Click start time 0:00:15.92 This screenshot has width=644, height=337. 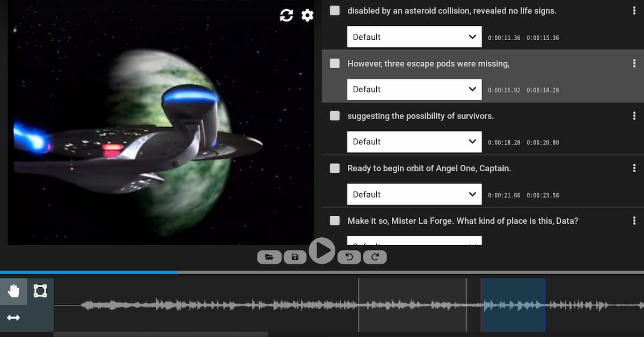[504, 90]
